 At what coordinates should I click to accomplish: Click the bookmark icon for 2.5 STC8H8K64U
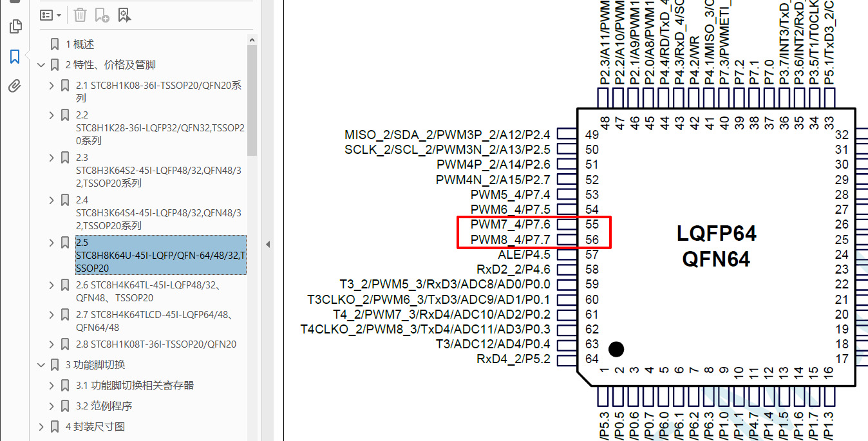(x=65, y=243)
